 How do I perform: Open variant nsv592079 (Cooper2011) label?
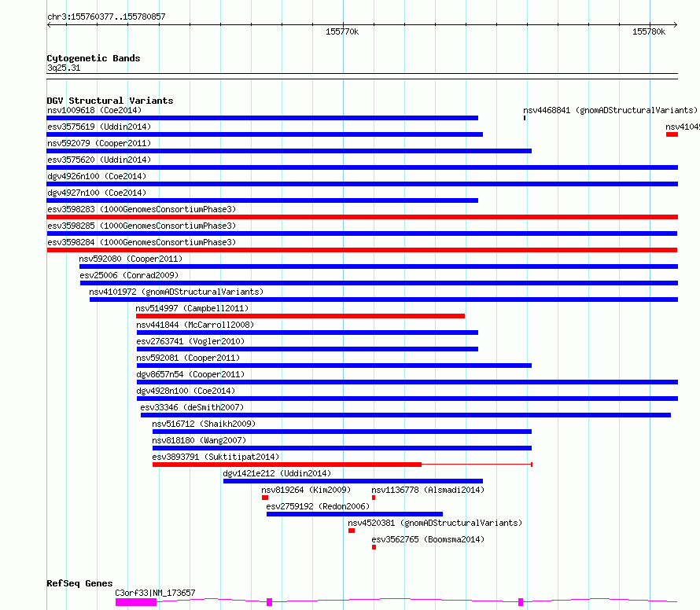99,143
